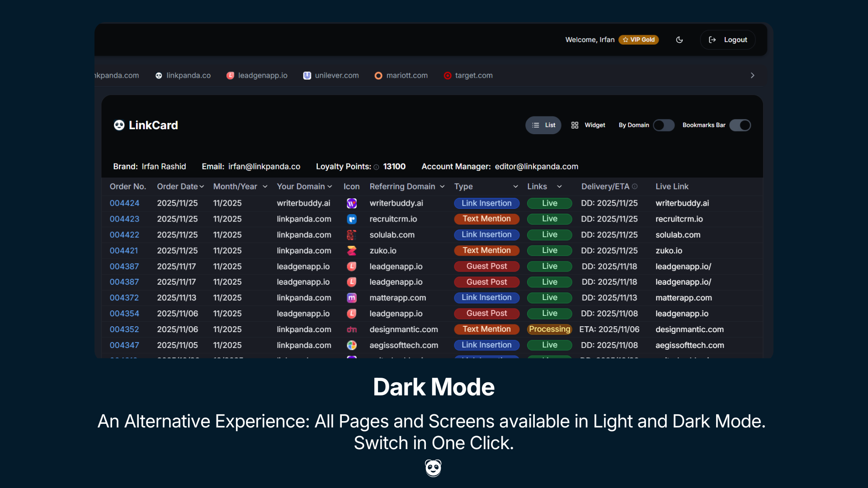
Task: Click the Delivery/ETA info icon
Action: (x=636, y=186)
